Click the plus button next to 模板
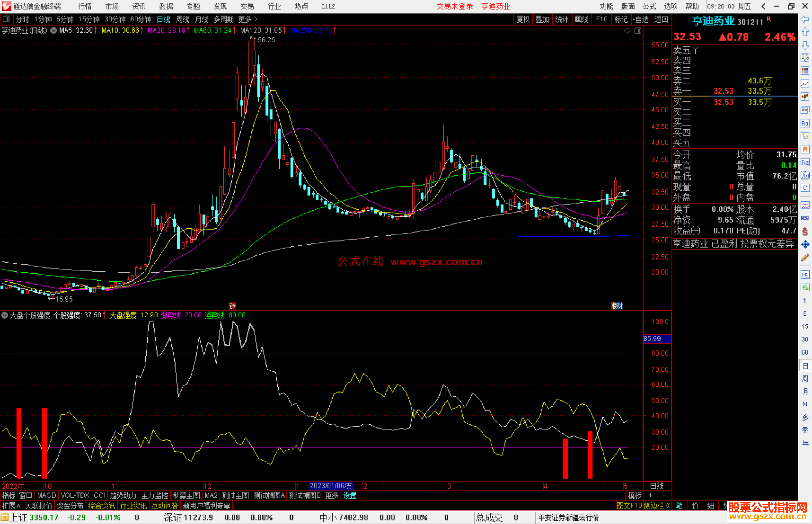Image resolution: width=812 pixels, height=524 pixels. [650, 495]
